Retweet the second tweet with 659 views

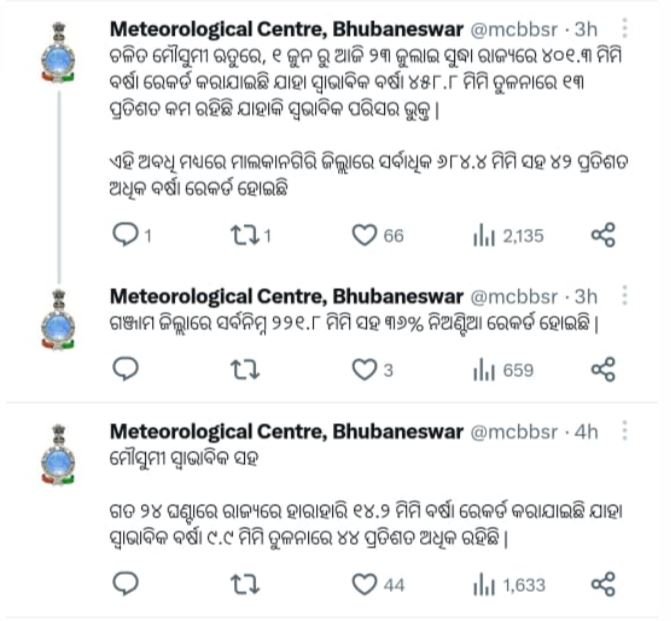[x=245, y=370]
